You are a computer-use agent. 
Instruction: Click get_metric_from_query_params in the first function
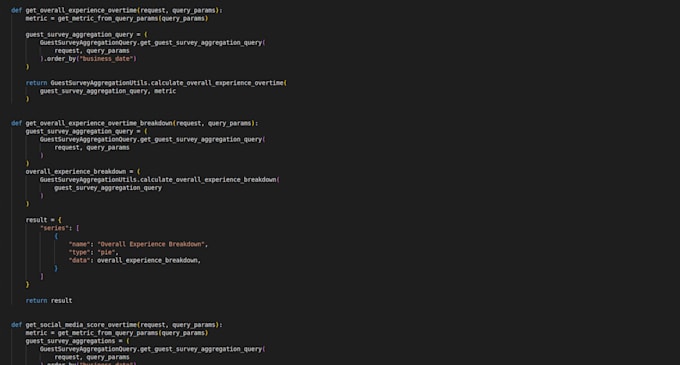tap(108, 19)
